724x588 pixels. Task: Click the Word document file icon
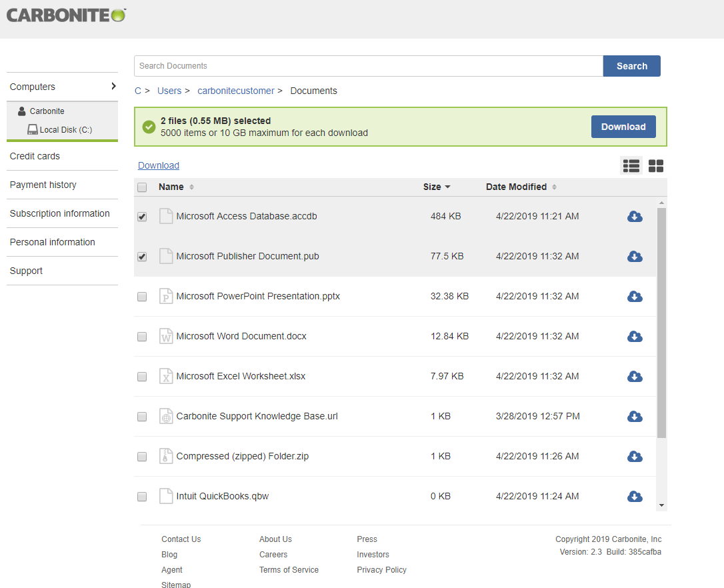click(166, 336)
